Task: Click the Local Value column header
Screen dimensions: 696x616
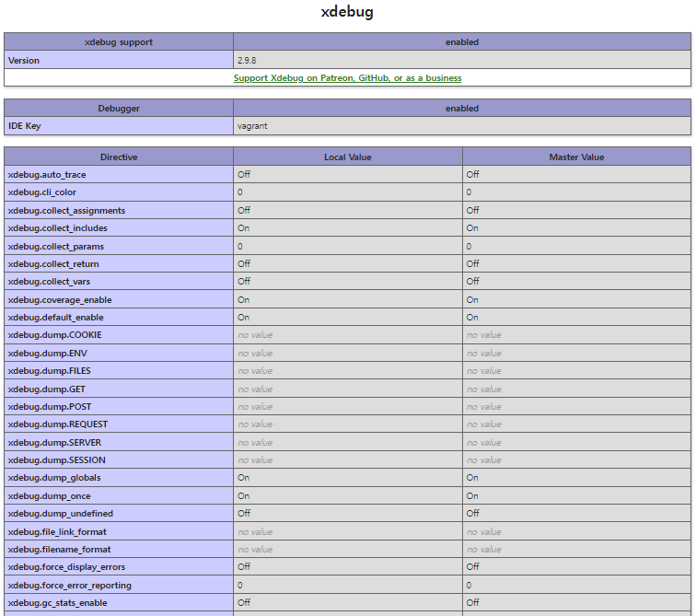Action: [x=348, y=157]
